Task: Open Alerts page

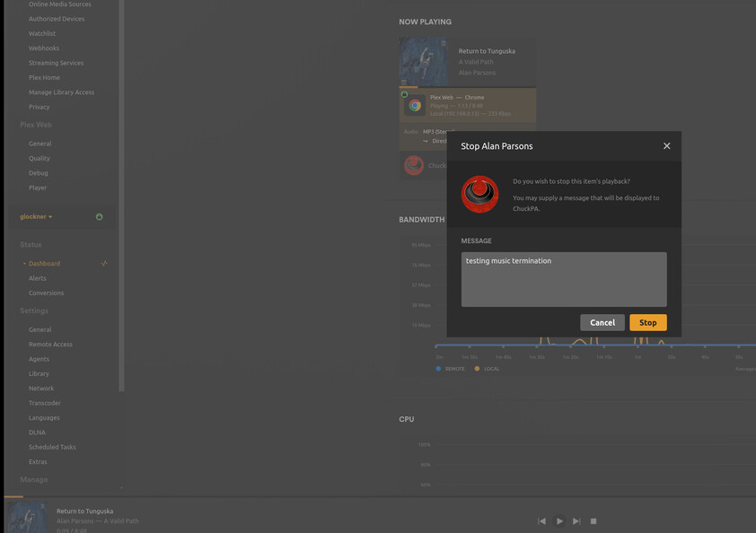Action: (x=38, y=278)
